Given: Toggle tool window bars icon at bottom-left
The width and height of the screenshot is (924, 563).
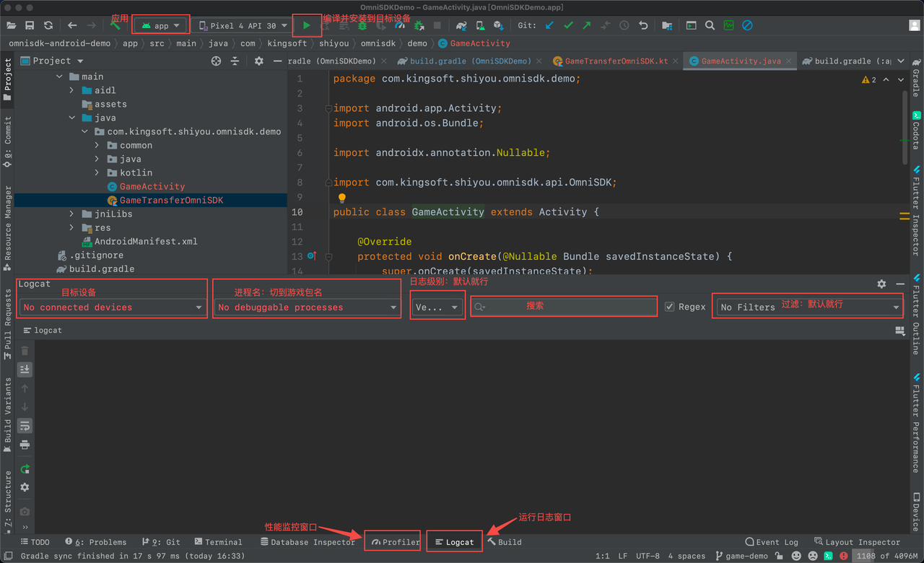Looking at the screenshot, I should coord(8,556).
